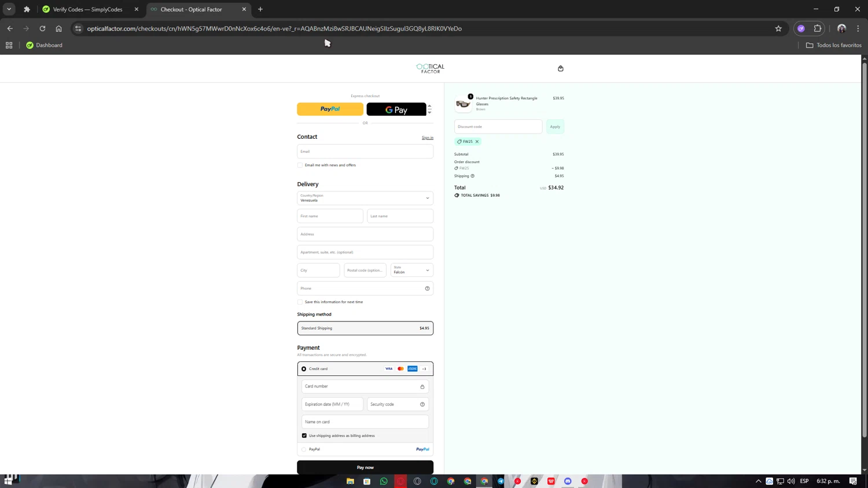Open the tab search dropdown arrow
This screenshot has width=868, height=488.
click(9, 9)
